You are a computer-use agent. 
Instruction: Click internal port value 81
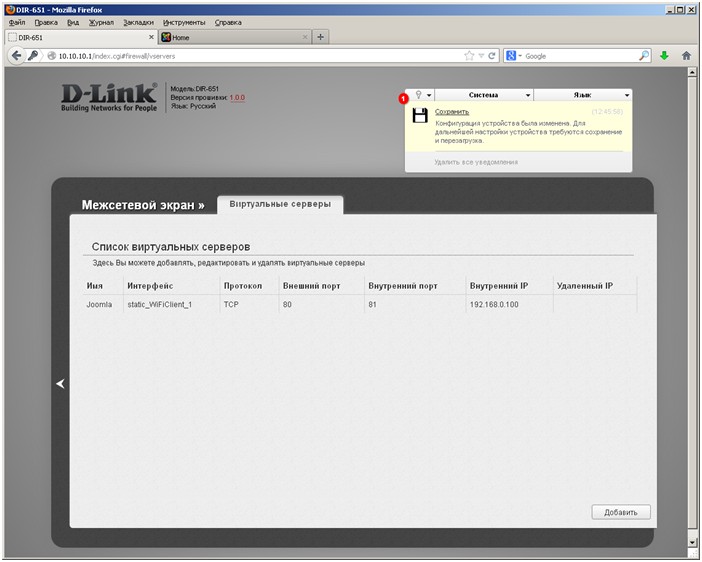coord(372,305)
